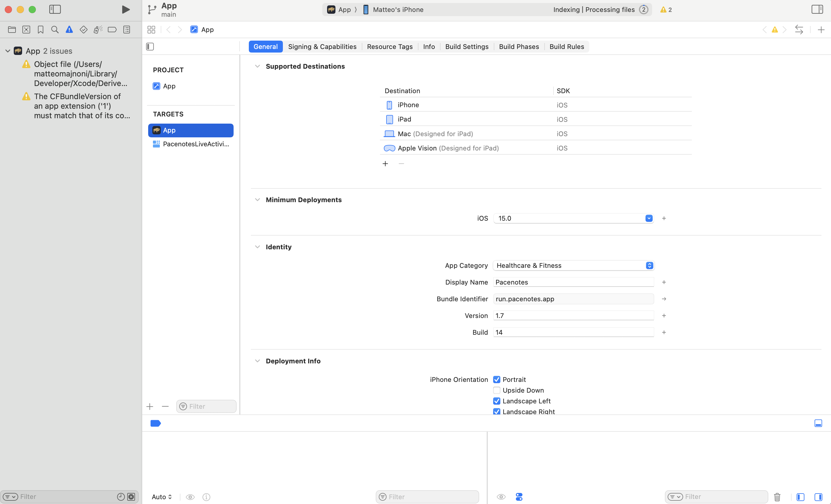This screenshot has height=504, width=831.
Task: Click the editor options swap arrows icon
Action: (799, 30)
